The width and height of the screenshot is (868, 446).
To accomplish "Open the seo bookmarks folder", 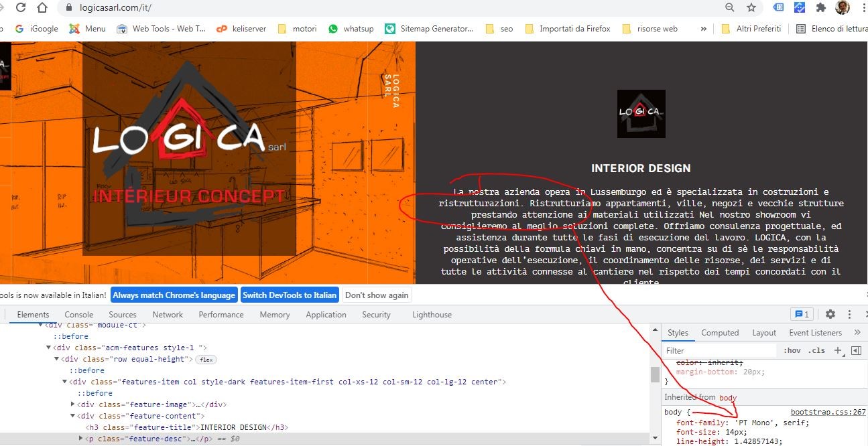I will pos(499,29).
